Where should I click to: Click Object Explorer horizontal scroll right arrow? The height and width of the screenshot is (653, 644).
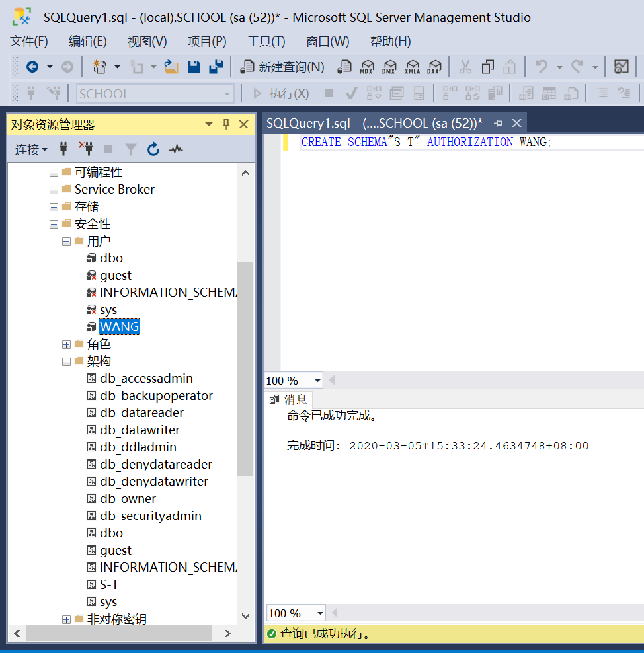(x=227, y=633)
